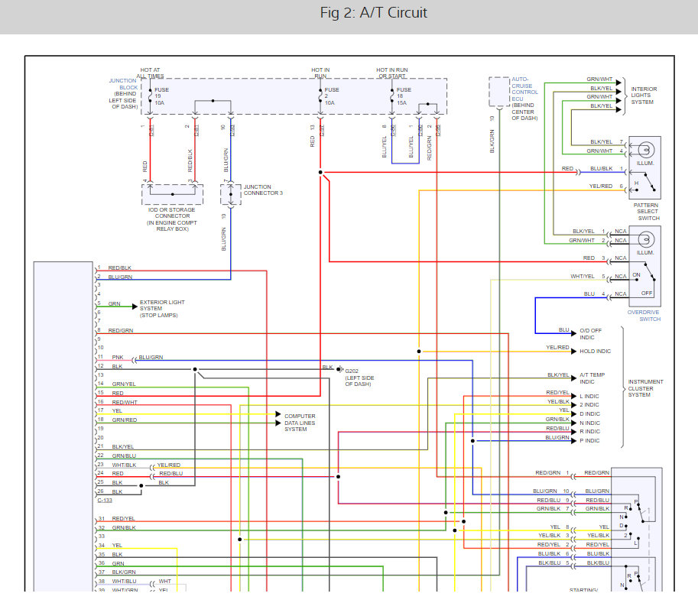The image size is (698, 616).
Task: Click the "GRN/YEL" label at pin 14
Action: coord(124,384)
